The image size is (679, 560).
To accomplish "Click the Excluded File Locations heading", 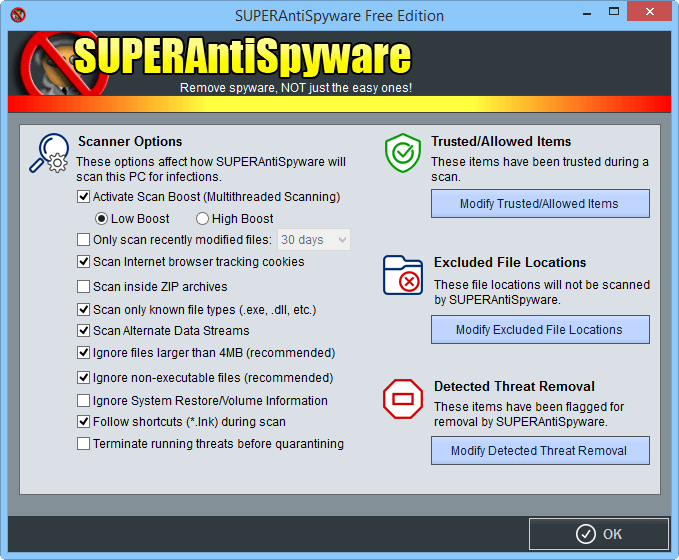I will click(510, 262).
